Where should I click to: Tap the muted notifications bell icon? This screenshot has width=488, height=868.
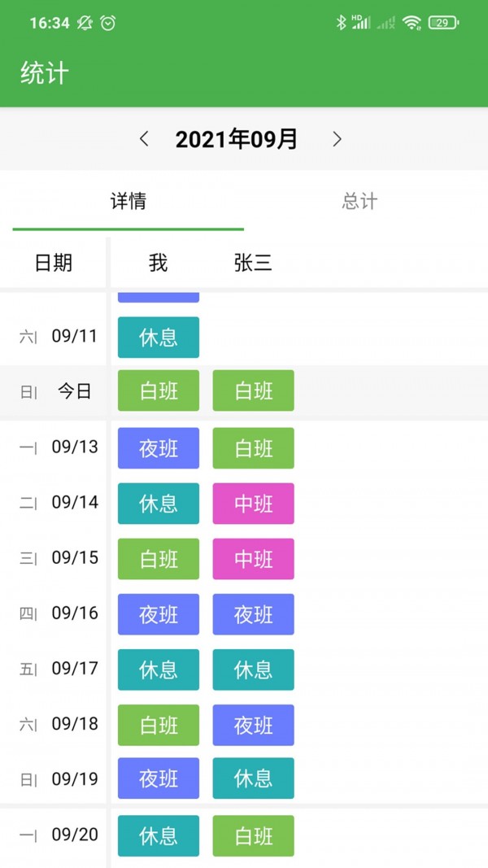[84, 23]
